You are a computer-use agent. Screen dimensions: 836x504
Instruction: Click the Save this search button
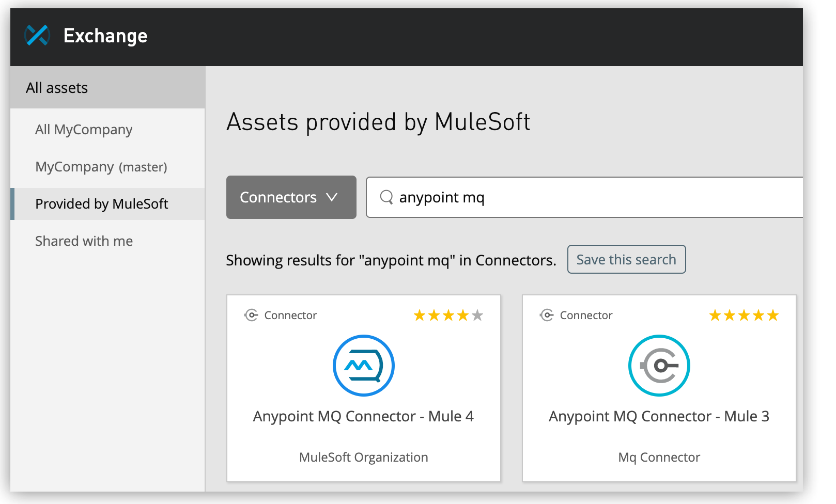626,259
